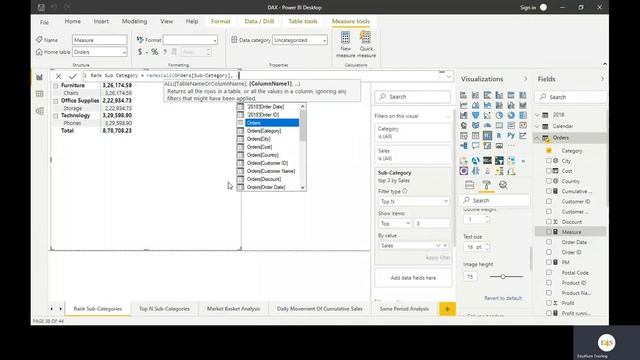
Task: Check the Cost field checkbox
Action: [549, 171]
